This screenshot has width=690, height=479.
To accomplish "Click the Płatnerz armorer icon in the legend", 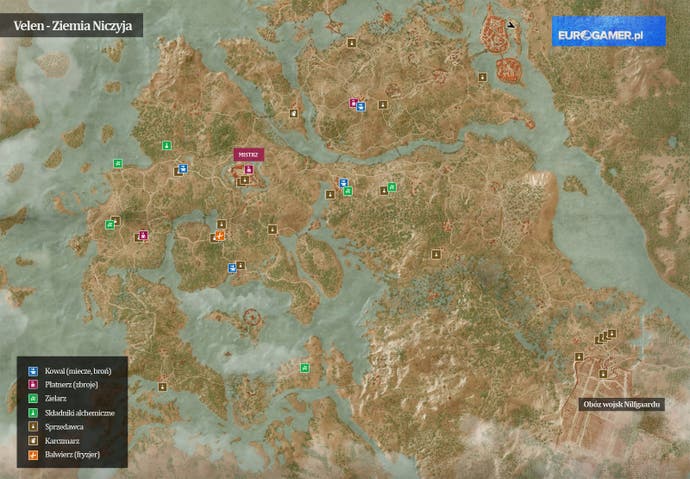I will point(33,384).
